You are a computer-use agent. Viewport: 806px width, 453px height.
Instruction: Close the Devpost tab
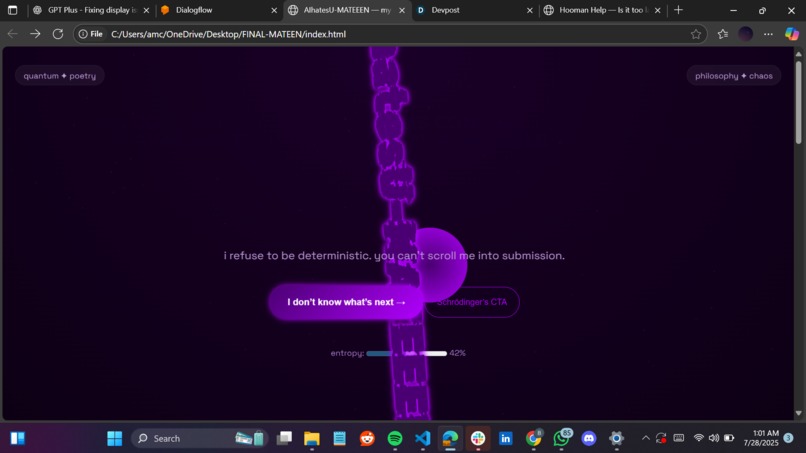point(529,10)
